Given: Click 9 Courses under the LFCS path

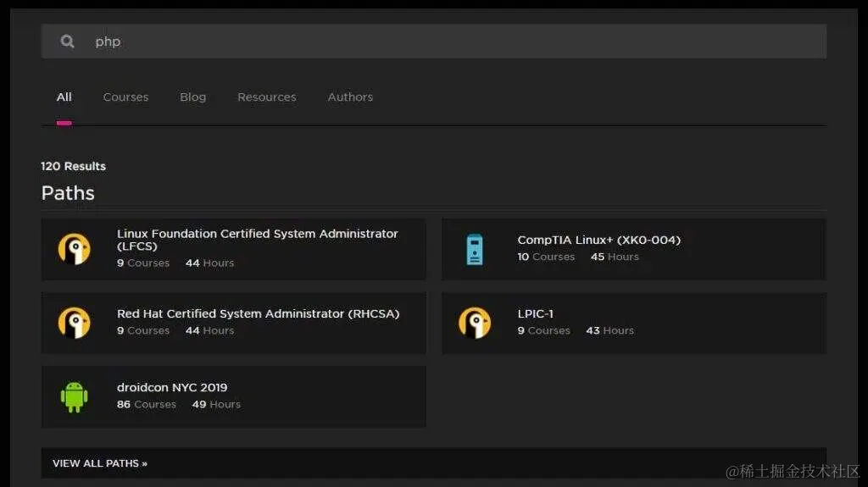Looking at the screenshot, I should [x=142, y=263].
